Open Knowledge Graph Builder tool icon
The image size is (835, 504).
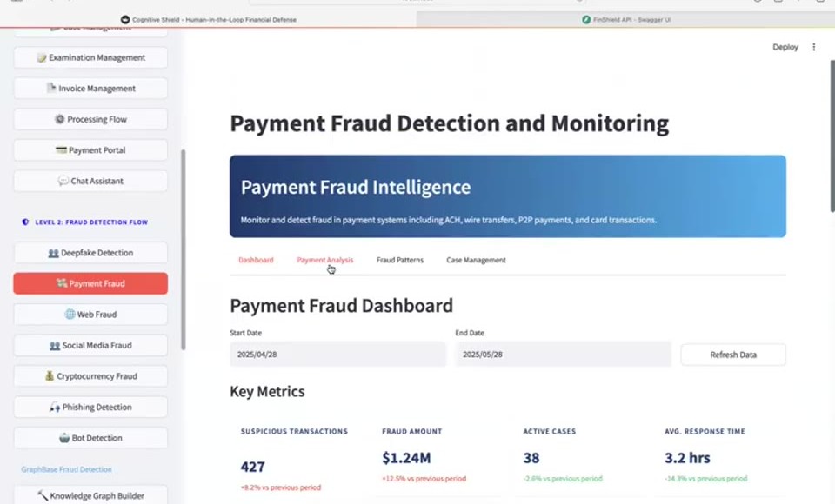click(43, 495)
